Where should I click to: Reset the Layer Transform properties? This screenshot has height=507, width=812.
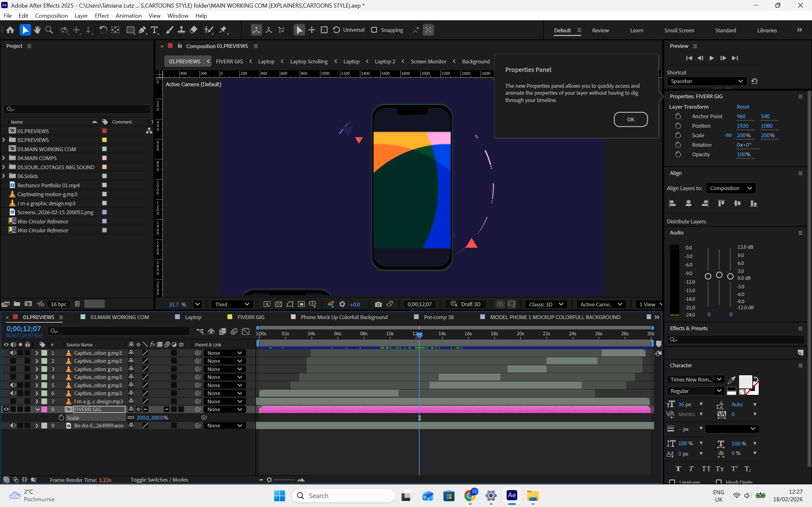point(743,107)
